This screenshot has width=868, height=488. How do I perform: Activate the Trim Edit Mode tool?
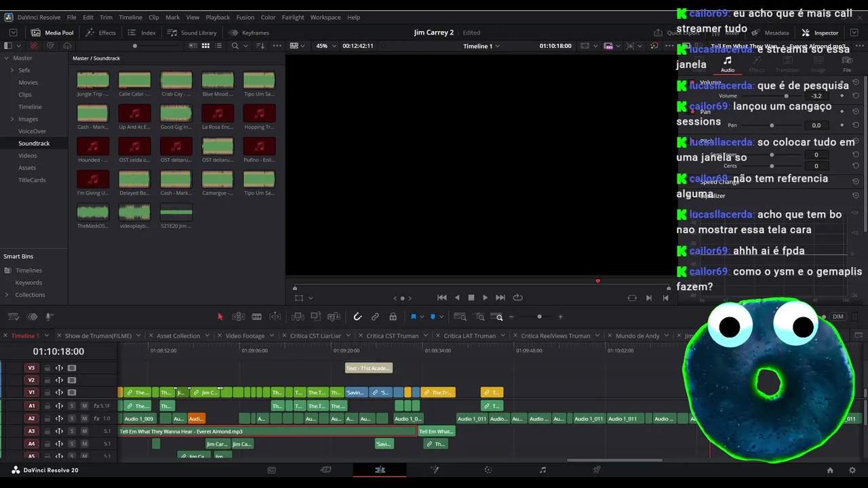click(239, 317)
